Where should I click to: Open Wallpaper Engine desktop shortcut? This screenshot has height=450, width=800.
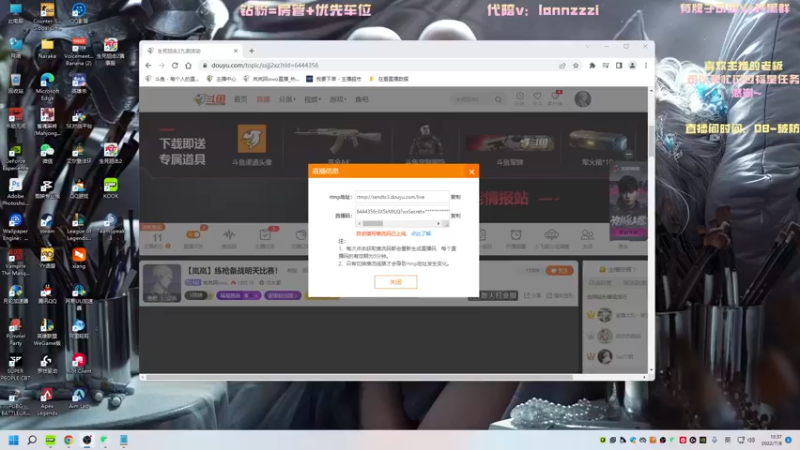(15, 227)
